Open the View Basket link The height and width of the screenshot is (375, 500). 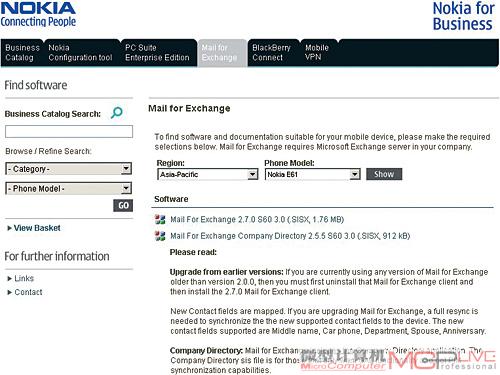[37, 228]
